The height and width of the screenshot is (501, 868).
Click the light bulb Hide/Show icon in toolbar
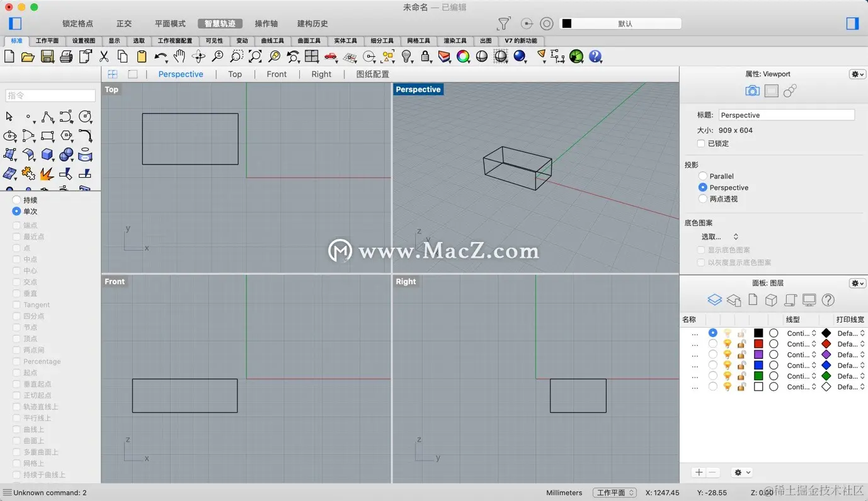coord(407,57)
